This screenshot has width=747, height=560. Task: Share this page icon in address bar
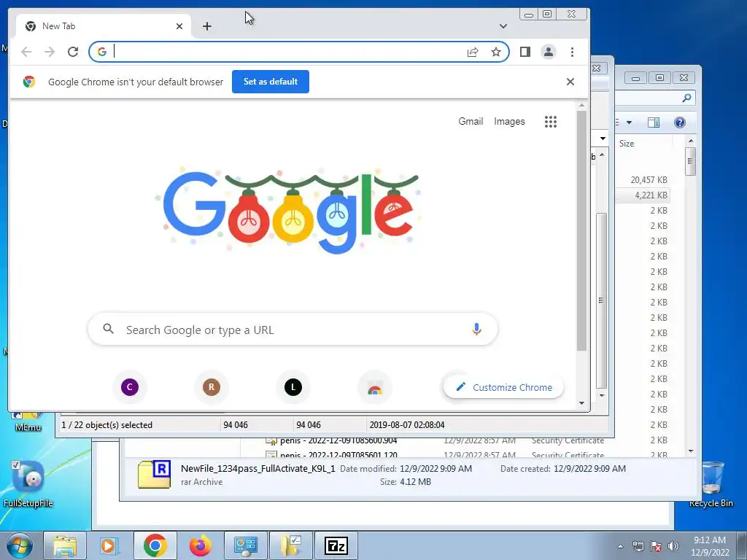pyautogui.click(x=473, y=52)
